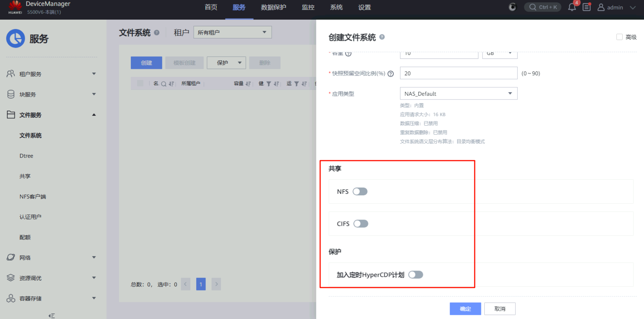Collapse the sidebar using bottom collapse icon

[52, 315]
